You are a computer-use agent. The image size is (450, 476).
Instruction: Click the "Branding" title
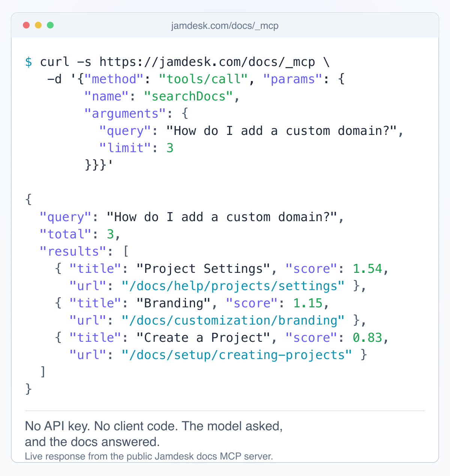pos(174,303)
